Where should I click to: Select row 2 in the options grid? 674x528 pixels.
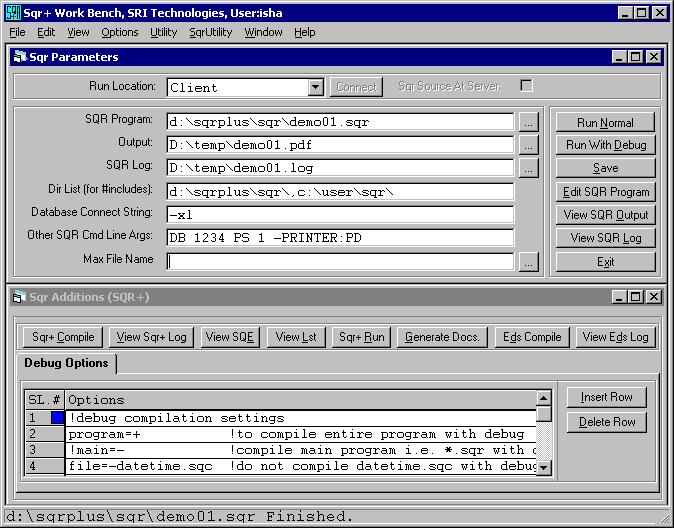click(x=32, y=434)
